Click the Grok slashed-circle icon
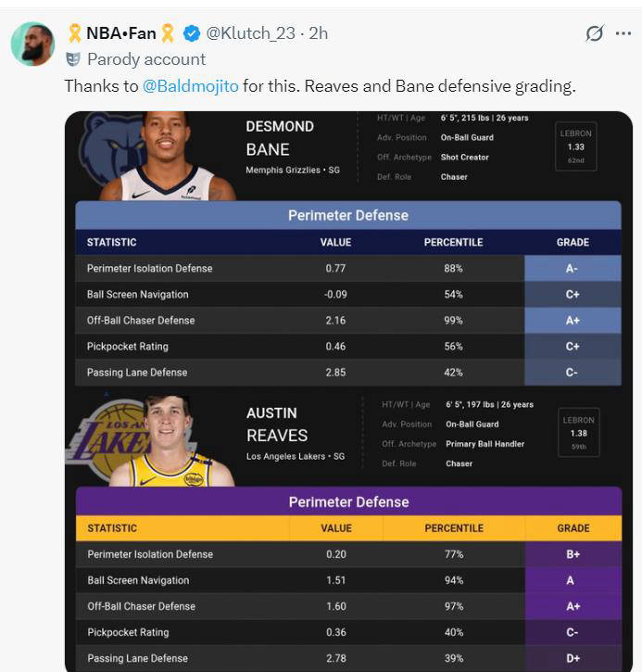Image resolution: width=642 pixels, height=672 pixels. click(x=595, y=33)
